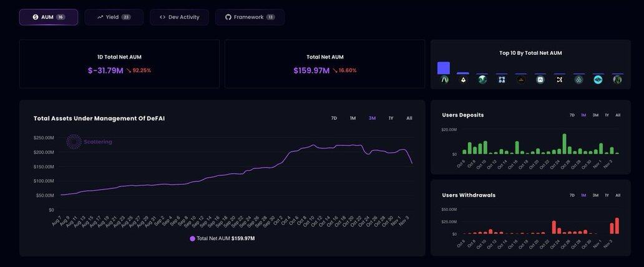Click the blue squares pattern protocol logo

pyautogui.click(x=502, y=80)
